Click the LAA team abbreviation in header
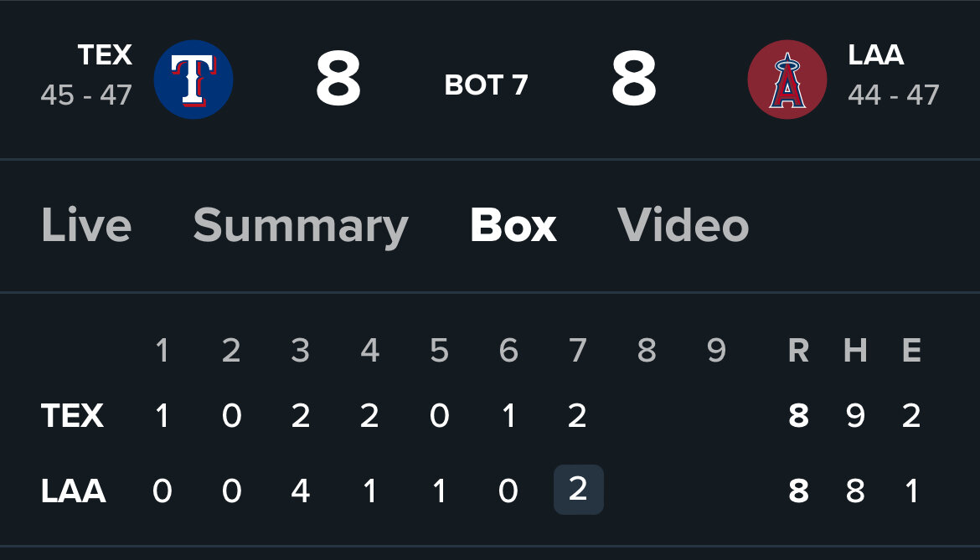This screenshot has height=560, width=980. click(x=875, y=55)
